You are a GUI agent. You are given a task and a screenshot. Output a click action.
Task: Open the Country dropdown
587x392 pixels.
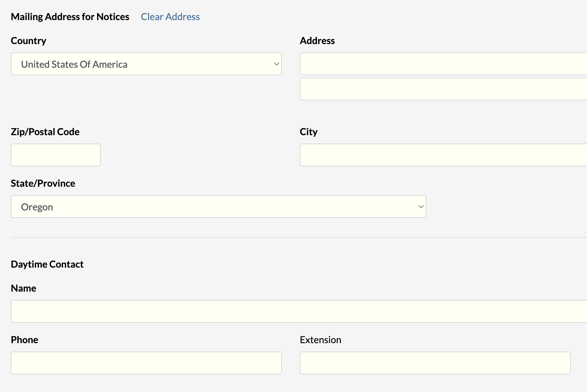point(146,64)
